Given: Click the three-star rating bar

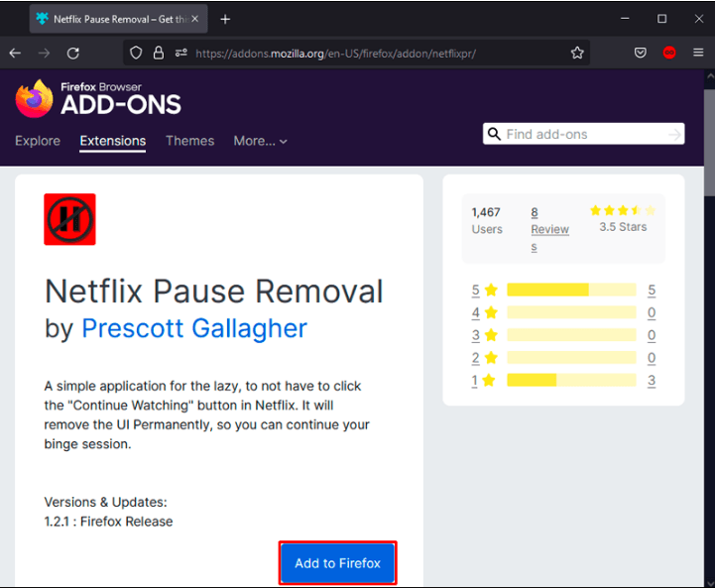Looking at the screenshot, I should pos(571,335).
